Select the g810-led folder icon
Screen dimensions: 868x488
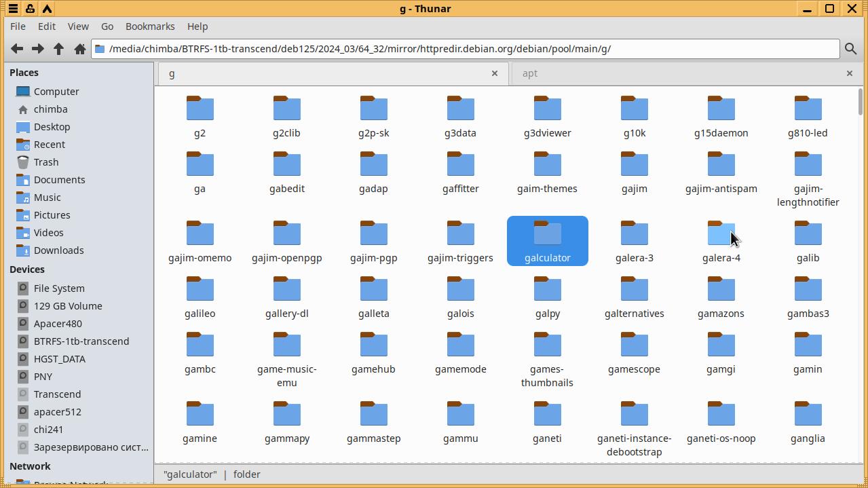[x=808, y=109]
